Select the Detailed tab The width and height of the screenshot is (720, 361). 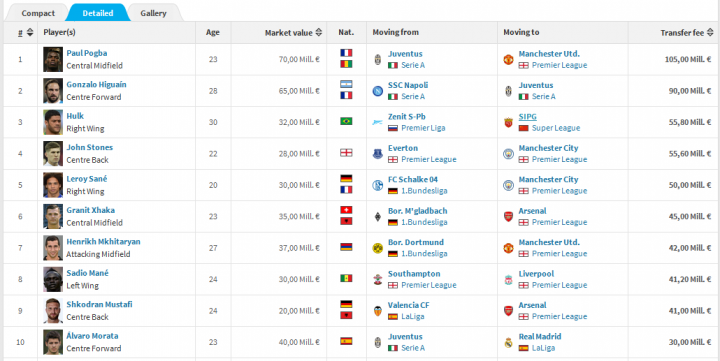pos(98,13)
